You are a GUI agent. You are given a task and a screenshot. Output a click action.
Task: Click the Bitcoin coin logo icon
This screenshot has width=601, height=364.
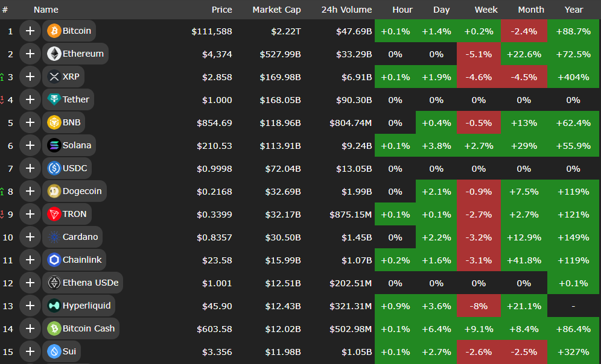coord(54,31)
